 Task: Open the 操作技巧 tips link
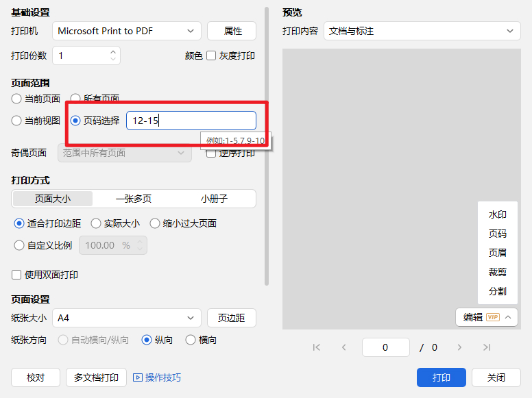163,377
